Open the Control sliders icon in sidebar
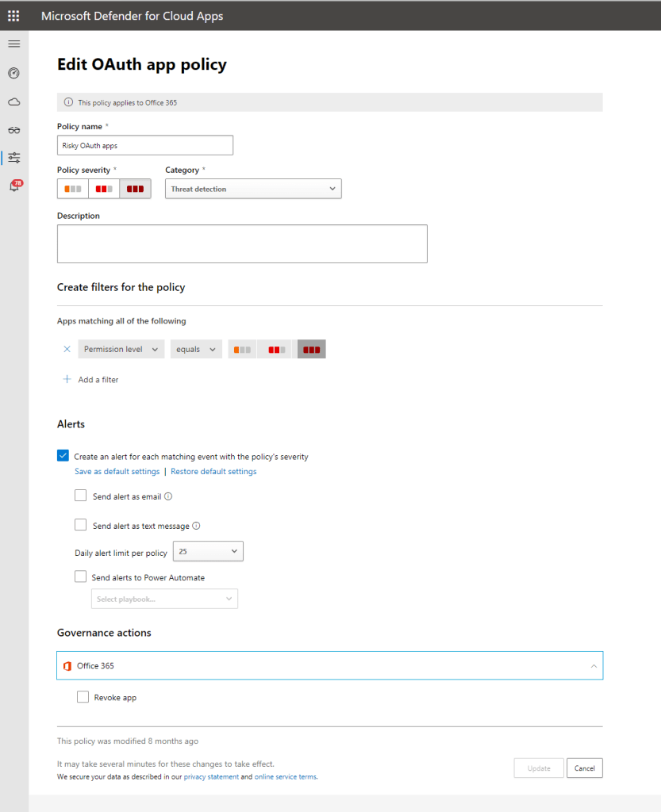Viewport: 661px width, 812px height. point(13,158)
